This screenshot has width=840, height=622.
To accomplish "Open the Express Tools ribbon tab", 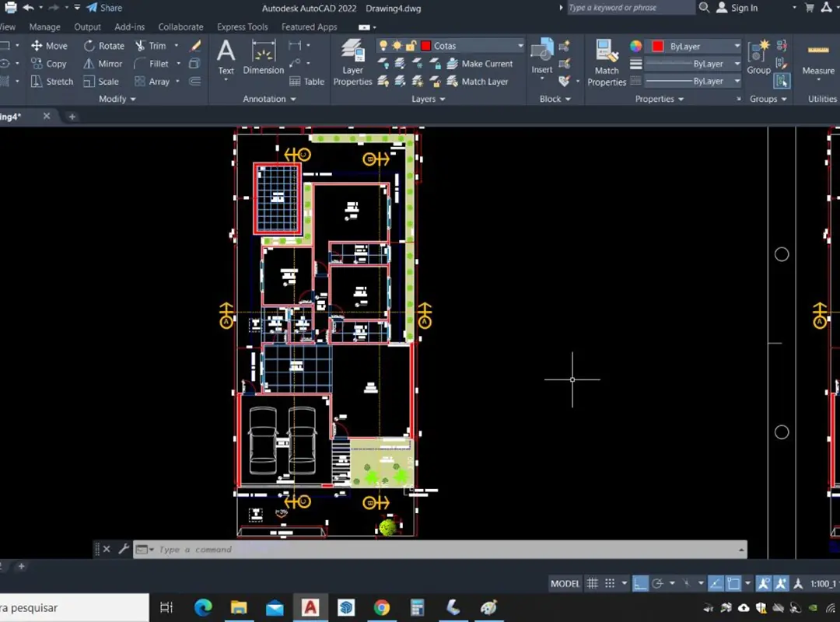I will [x=242, y=27].
